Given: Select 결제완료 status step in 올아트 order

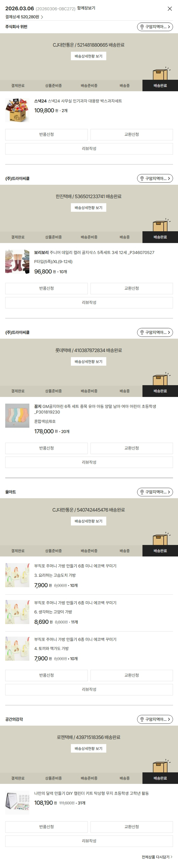Looking at the screenshot, I should (18, 551).
